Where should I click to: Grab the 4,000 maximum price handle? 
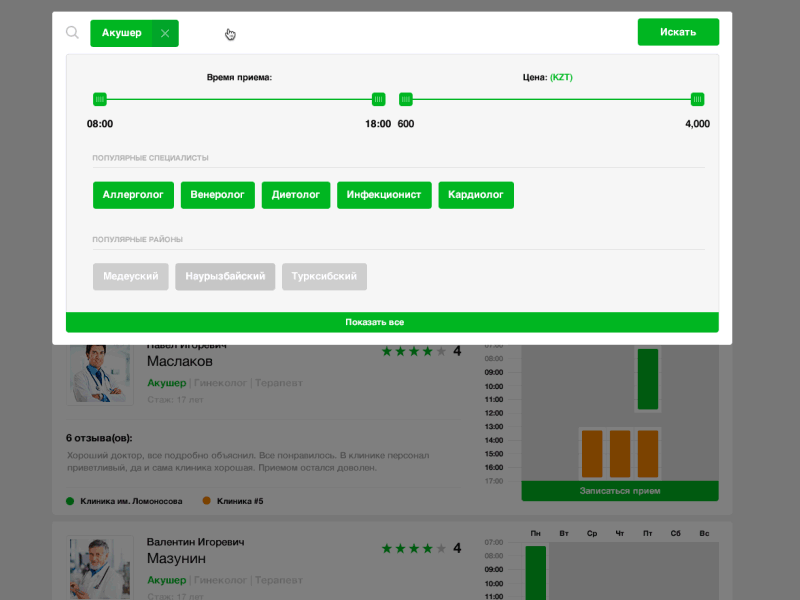[697, 99]
